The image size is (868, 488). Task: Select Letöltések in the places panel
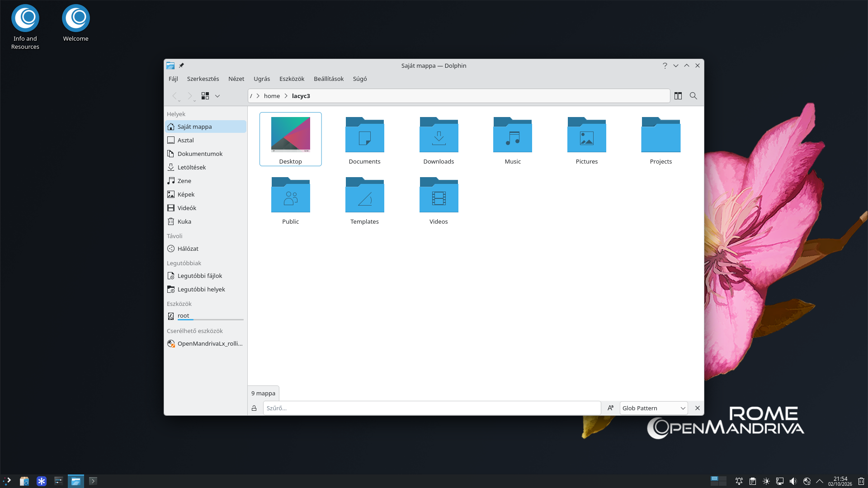click(x=206, y=167)
